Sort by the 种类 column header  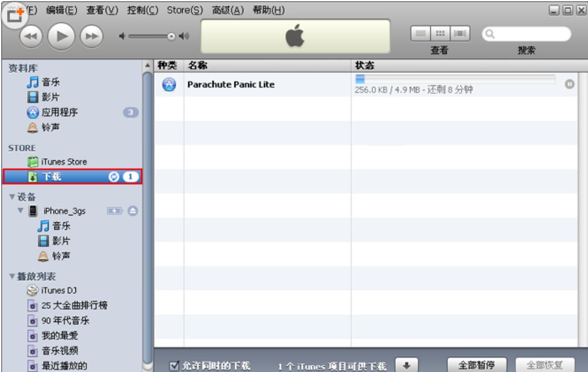pyautogui.click(x=168, y=65)
